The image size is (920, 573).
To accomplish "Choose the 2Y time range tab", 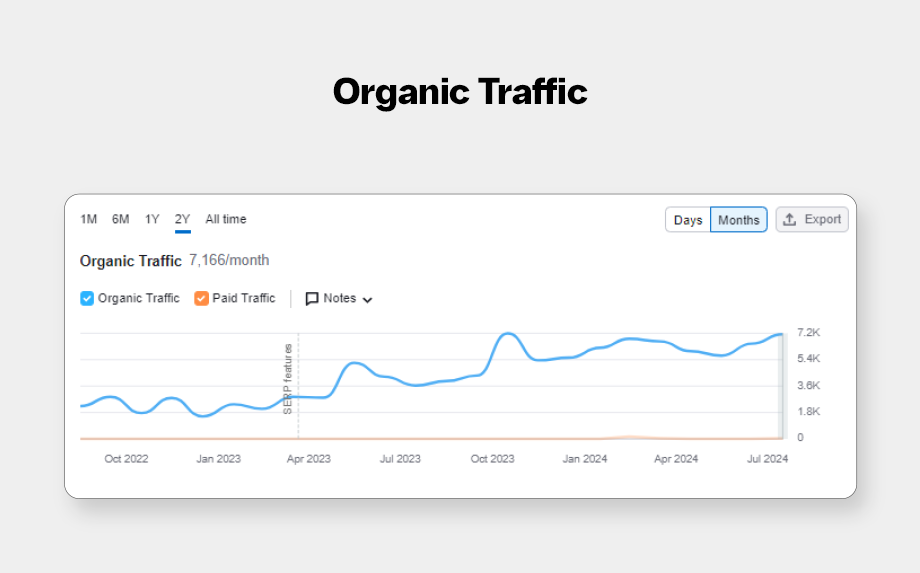I will click(x=182, y=219).
